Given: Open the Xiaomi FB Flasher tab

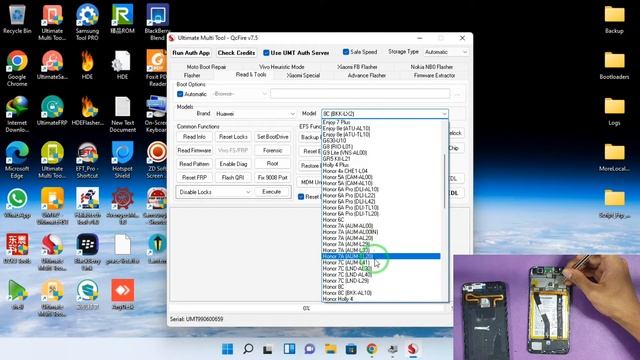Looking at the screenshot, I should point(357,67).
